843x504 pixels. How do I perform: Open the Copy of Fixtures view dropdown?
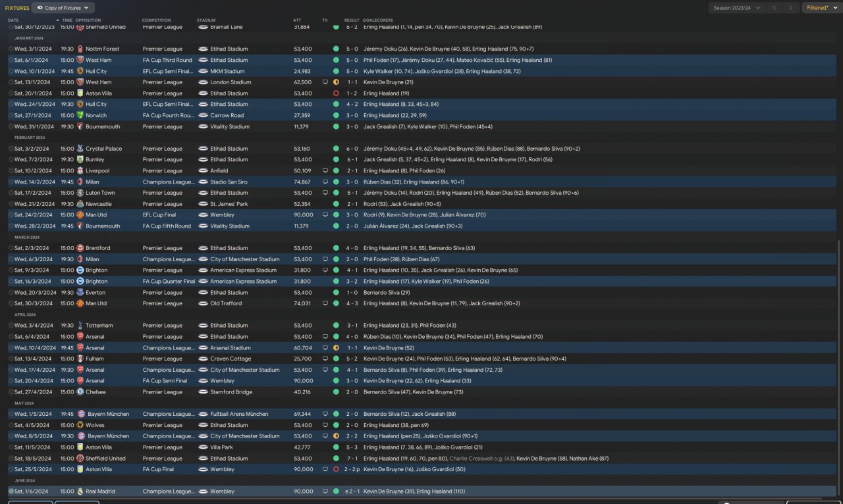point(63,8)
